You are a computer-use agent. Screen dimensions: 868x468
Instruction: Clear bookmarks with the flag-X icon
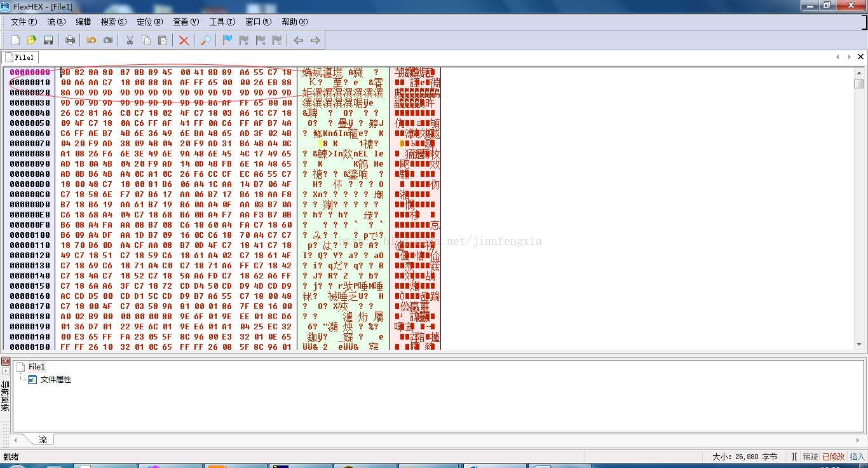pos(277,40)
